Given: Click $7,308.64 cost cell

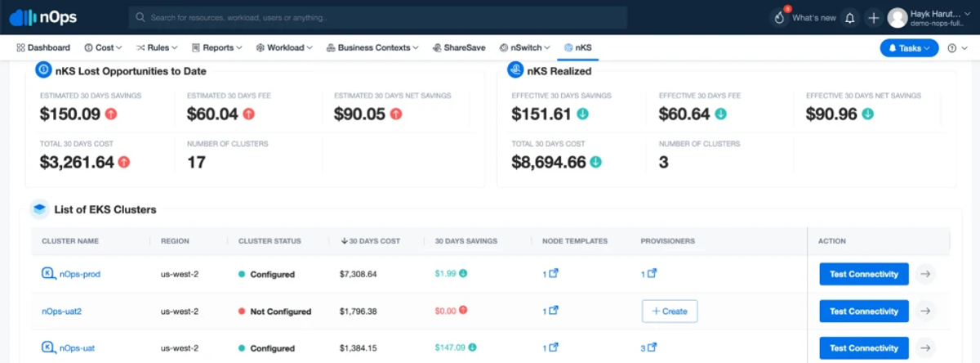Looking at the screenshot, I should point(359,274).
